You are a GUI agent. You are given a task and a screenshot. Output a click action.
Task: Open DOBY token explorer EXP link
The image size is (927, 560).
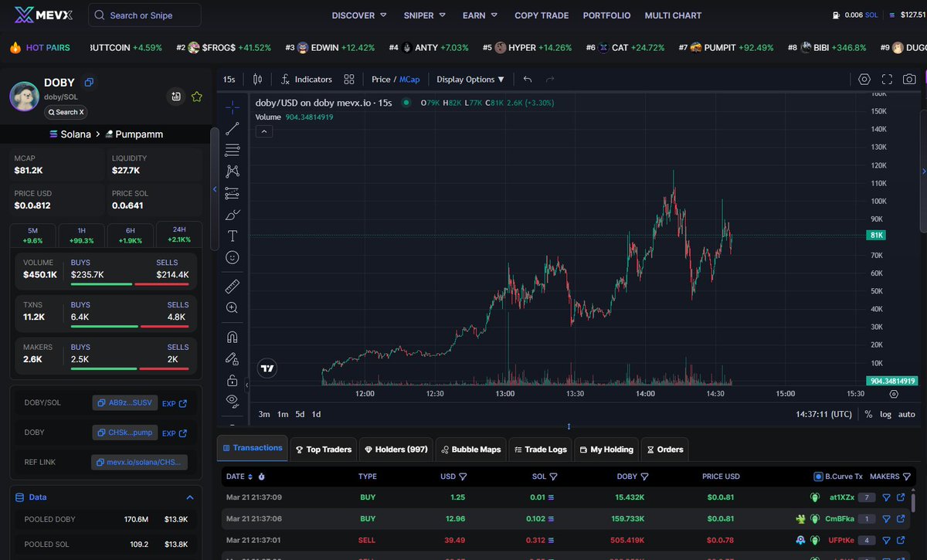click(174, 433)
